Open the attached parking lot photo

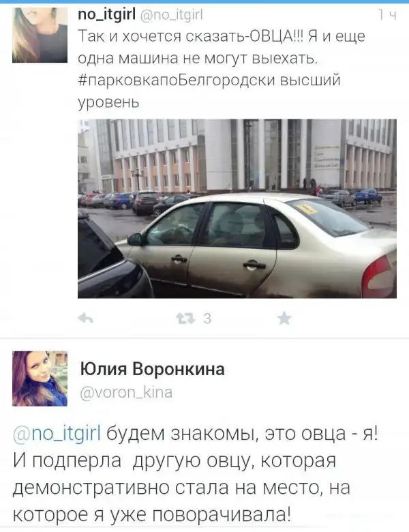[237, 208]
